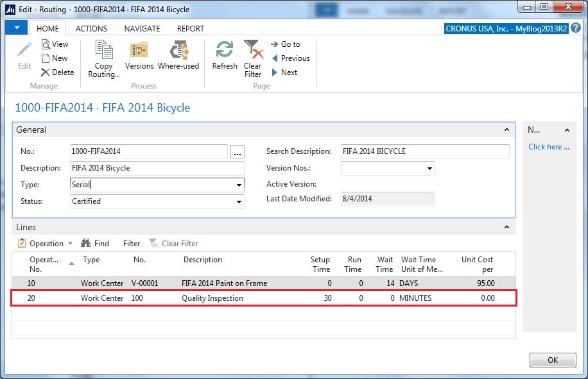
Task: Delete the current routing
Action: [57, 72]
